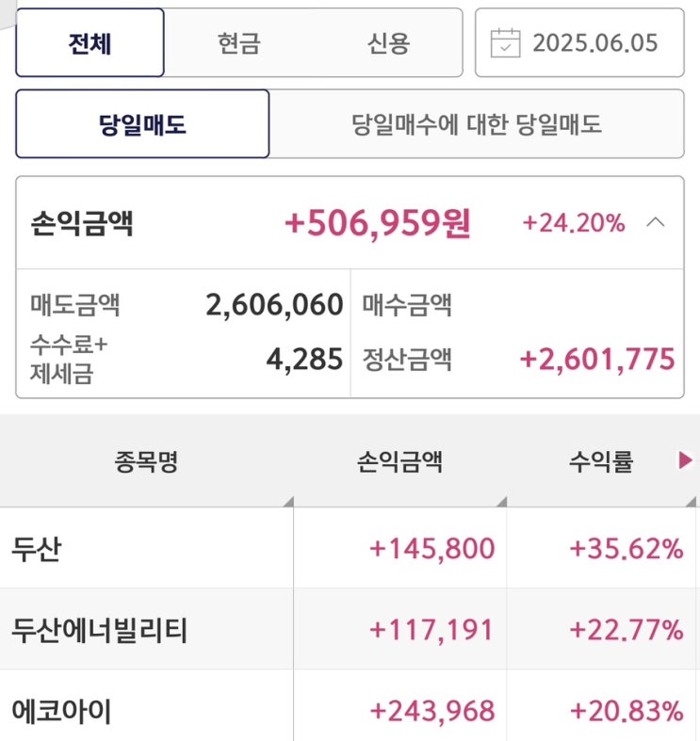The width and height of the screenshot is (700, 741).
Task: Click the +506,959원 total profit amount
Action: [x=378, y=223]
